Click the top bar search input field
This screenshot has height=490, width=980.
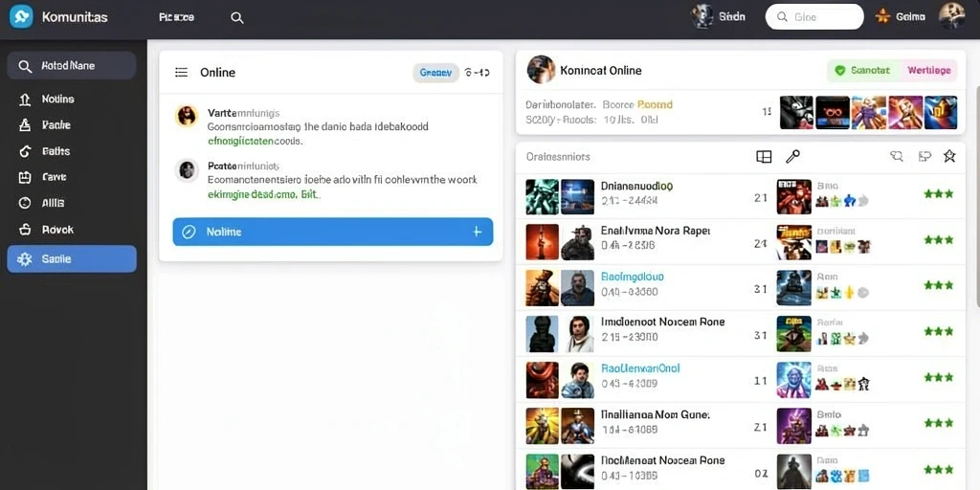(814, 17)
